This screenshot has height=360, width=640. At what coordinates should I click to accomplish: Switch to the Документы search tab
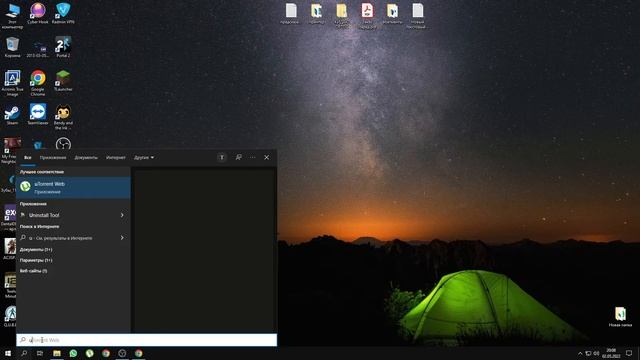point(86,157)
